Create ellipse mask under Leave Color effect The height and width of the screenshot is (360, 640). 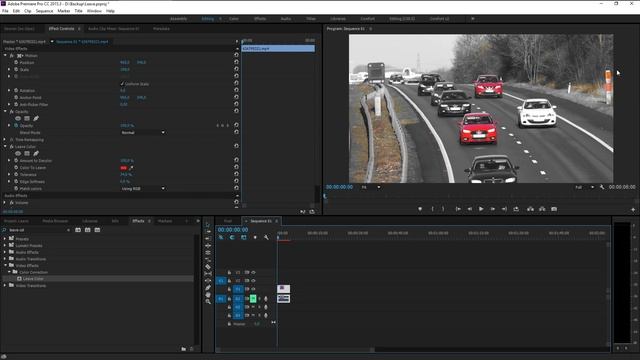coord(18,153)
